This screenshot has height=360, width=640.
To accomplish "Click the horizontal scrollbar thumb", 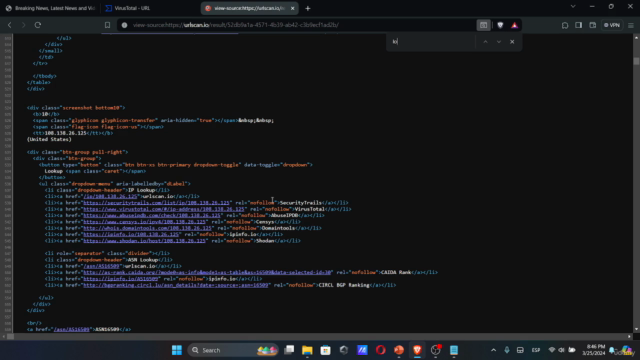I will click(11, 337).
